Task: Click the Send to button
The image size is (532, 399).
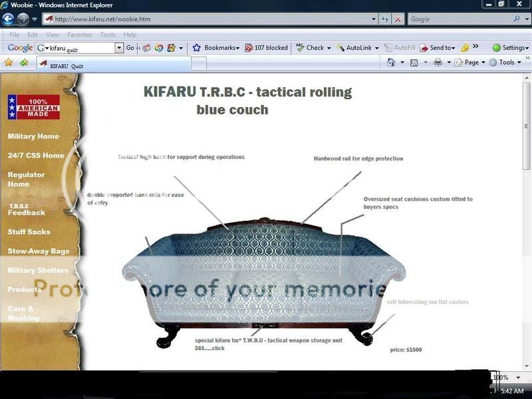Action: (438, 48)
